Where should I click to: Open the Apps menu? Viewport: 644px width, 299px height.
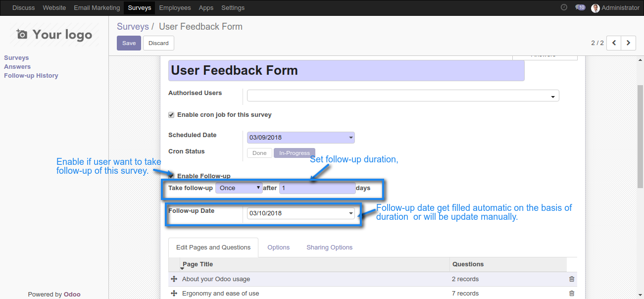[206, 8]
